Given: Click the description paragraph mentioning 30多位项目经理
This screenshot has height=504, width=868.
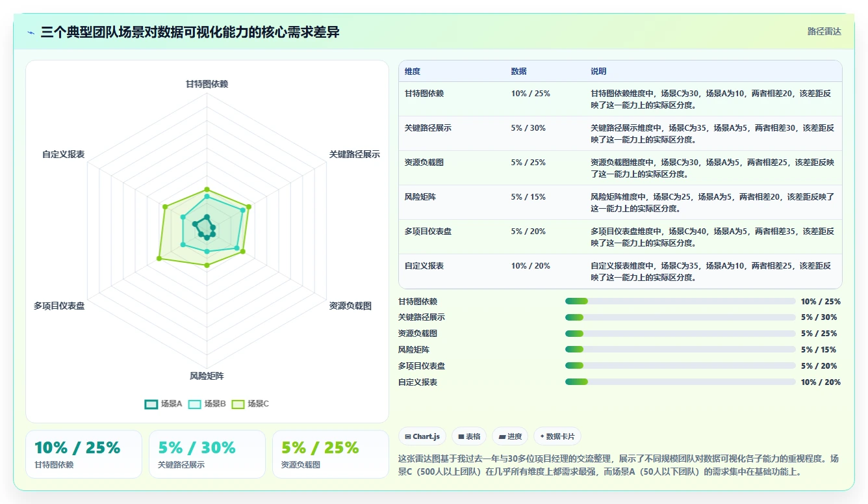Looking at the screenshot, I should (x=619, y=465).
